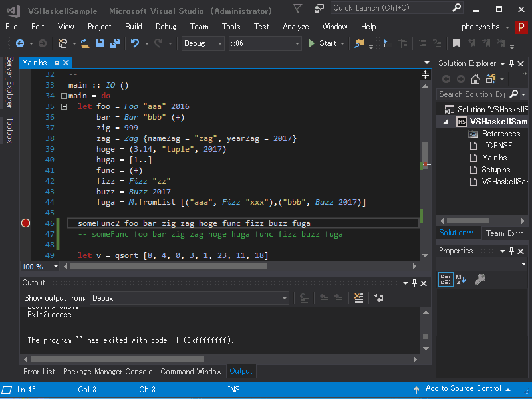The width and height of the screenshot is (532, 399).
Task: Click the Display item in Class View icon
Action: [388, 43]
